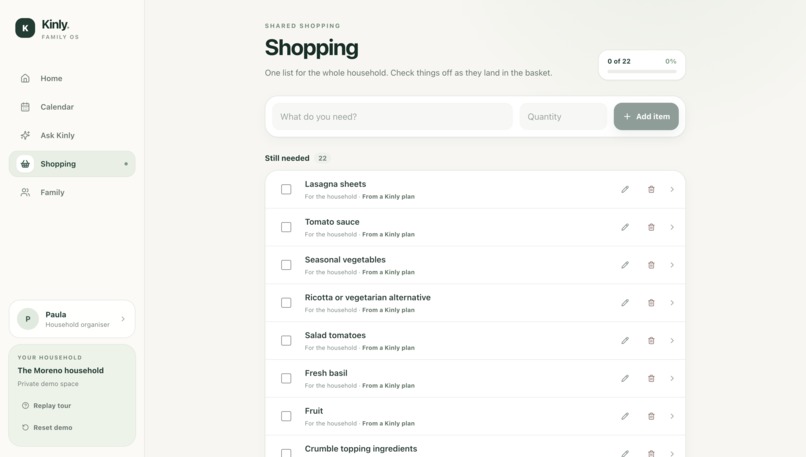The width and height of the screenshot is (806, 457).
Task: Expand Paula's profile chevron
Action: (123, 319)
